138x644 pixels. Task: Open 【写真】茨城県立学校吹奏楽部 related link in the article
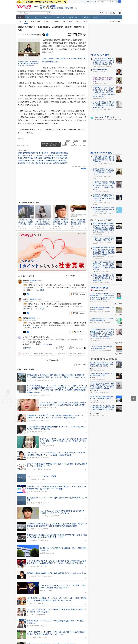(63, 60)
